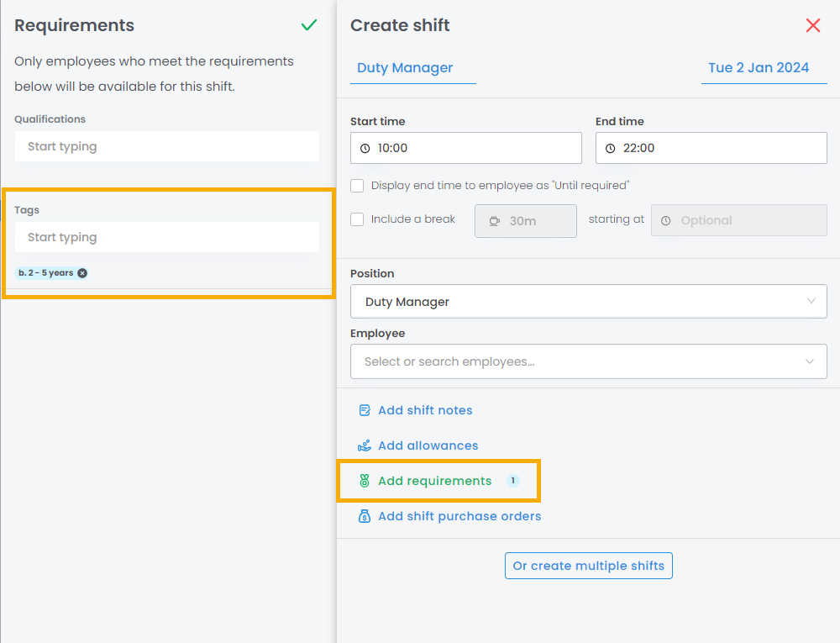Enable 'Display end time as Until required'

[x=357, y=186]
